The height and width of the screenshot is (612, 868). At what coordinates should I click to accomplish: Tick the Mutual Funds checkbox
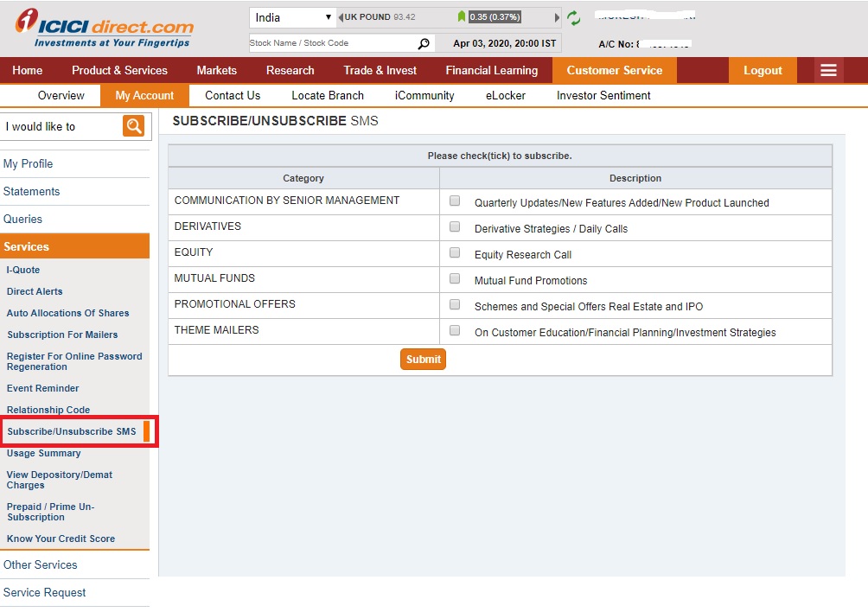[455, 278]
